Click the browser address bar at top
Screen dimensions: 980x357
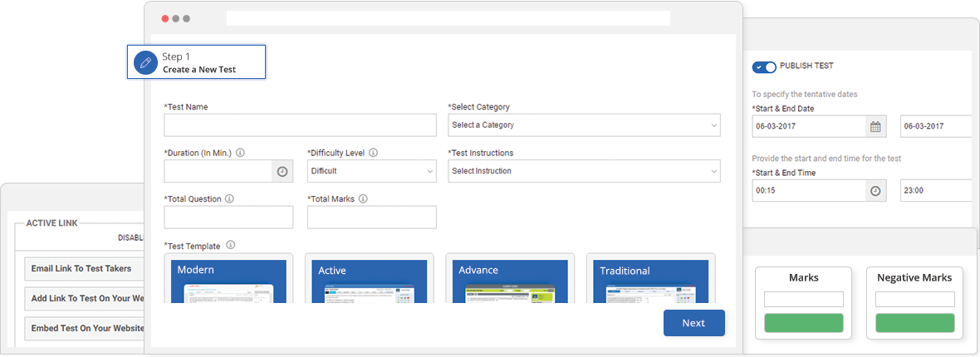pos(448,18)
